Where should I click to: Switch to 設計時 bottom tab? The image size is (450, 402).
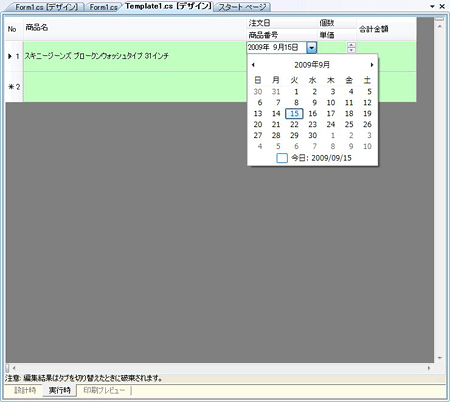click(x=25, y=390)
